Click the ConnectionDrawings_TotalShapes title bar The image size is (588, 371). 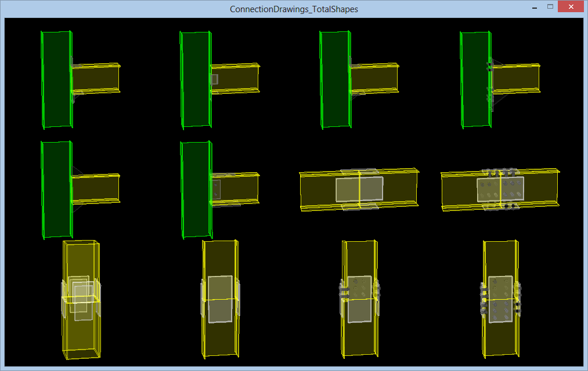pyautogui.click(x=294, y=9)
